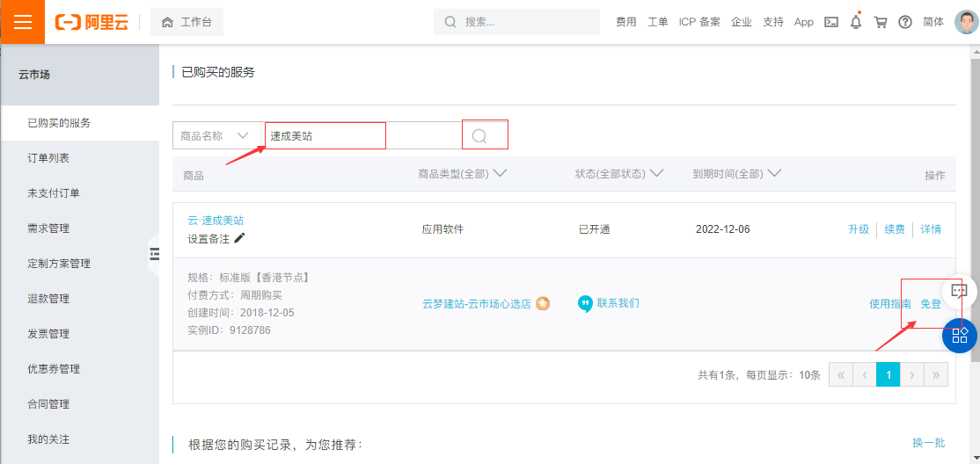
Task: Open the help question-mark icon
Action: (905, 22)
